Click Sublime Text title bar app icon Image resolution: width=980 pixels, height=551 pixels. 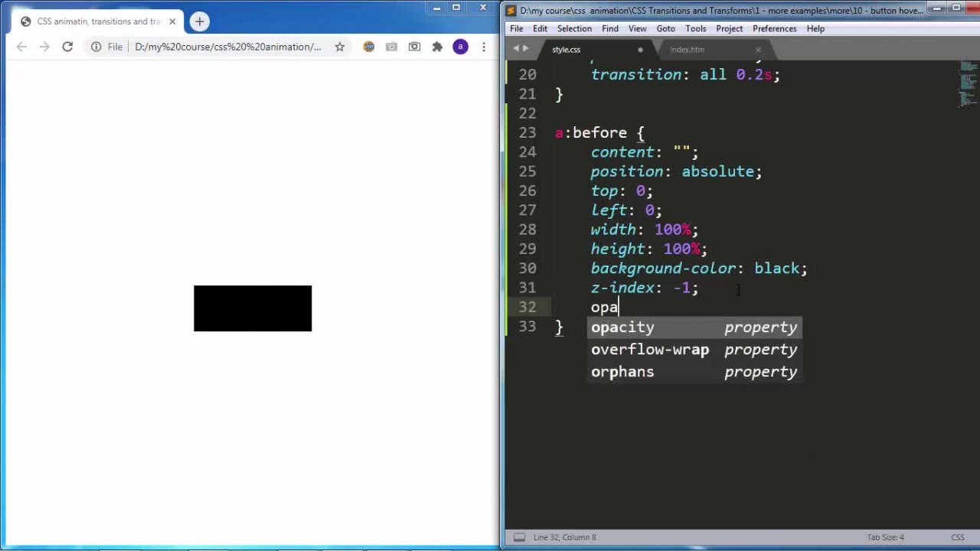[511, 10]
